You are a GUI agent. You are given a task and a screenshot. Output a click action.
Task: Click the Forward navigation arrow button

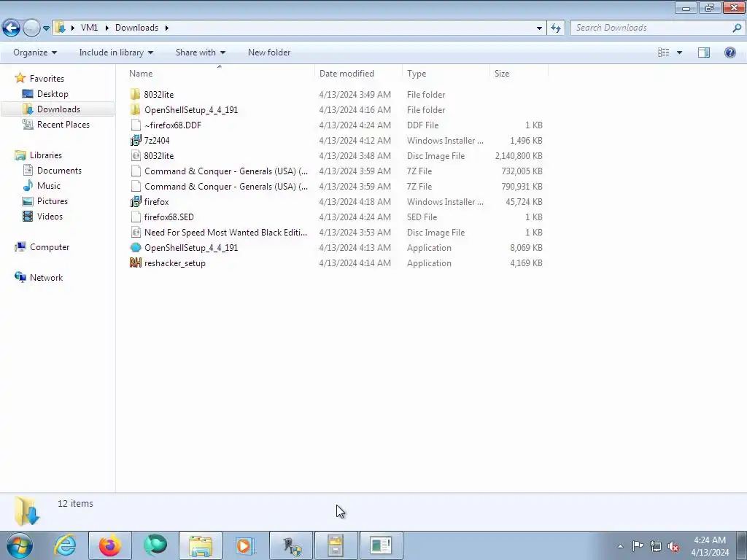[x=31, y=28]
